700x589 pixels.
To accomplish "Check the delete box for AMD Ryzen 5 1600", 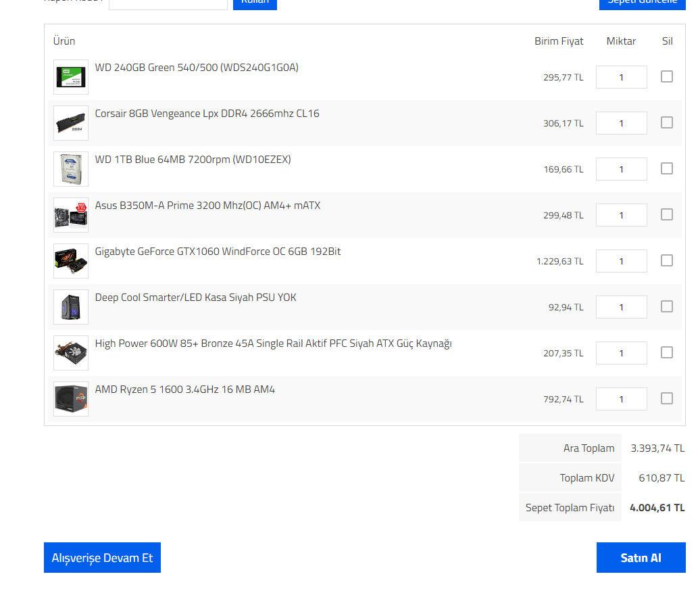I will pyautogui.click(x=666, y=398).
